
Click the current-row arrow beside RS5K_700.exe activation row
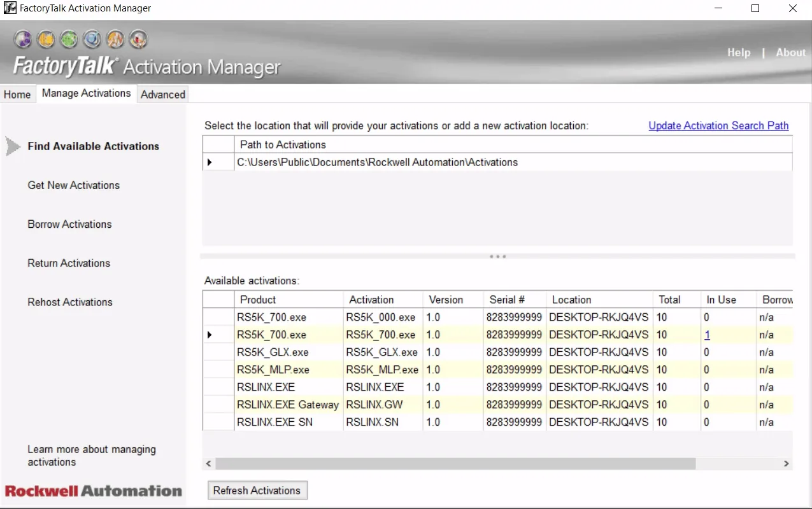click(x=210, y=335)
